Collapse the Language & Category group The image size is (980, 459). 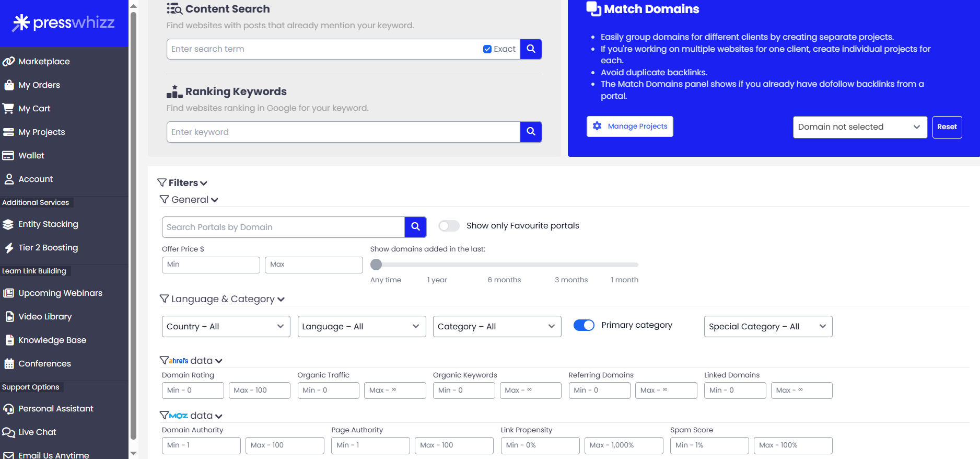[222, 299]
